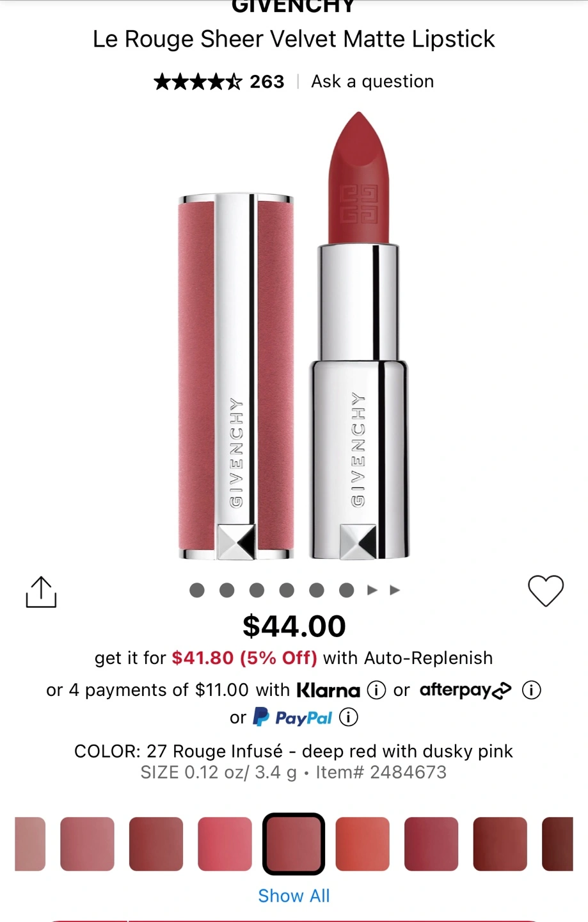The image size is (588, 922).
Task: Open 263 reviews count
Action: [x=267, y=82]
